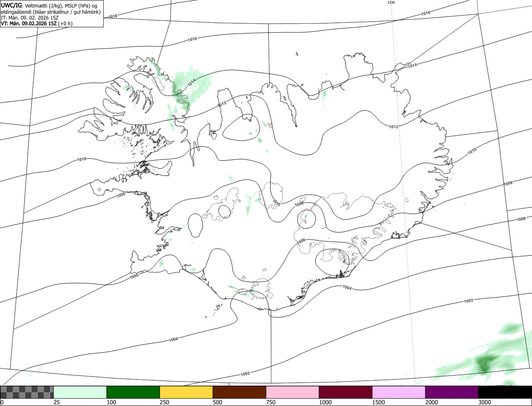Click the "15W" longitude label

391,2
